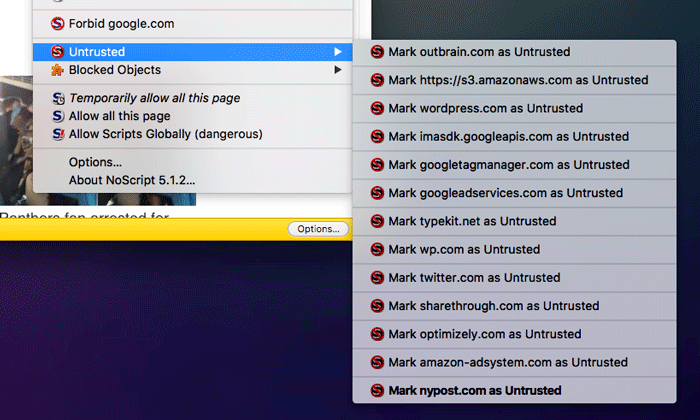
Task: Open the Untrusted menu entry
Action: 193,52
